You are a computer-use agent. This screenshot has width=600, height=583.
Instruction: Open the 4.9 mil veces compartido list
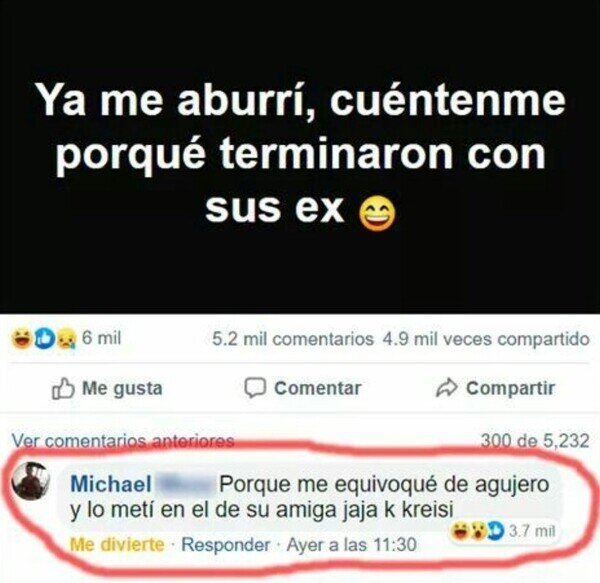click(486, 339)
